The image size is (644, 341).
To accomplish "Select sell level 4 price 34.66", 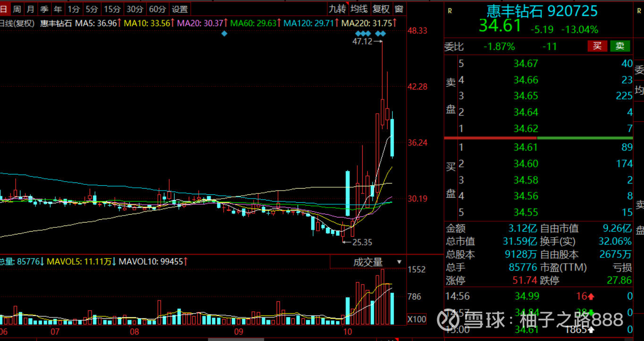I will click(525, 80).
